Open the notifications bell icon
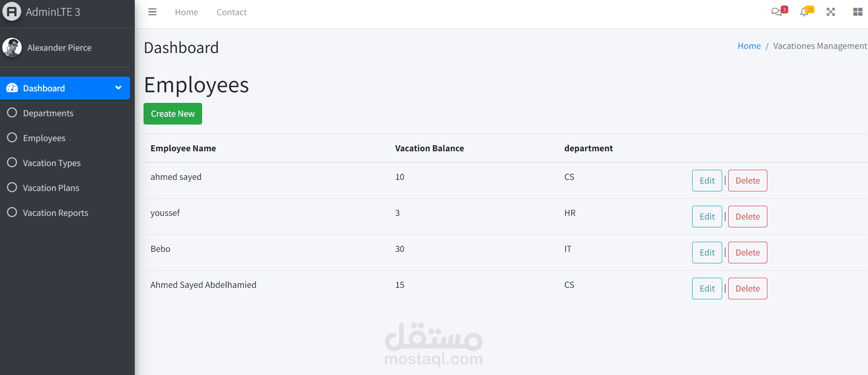Viewport: 868px width, 375px height. click(x=804, y=12)
